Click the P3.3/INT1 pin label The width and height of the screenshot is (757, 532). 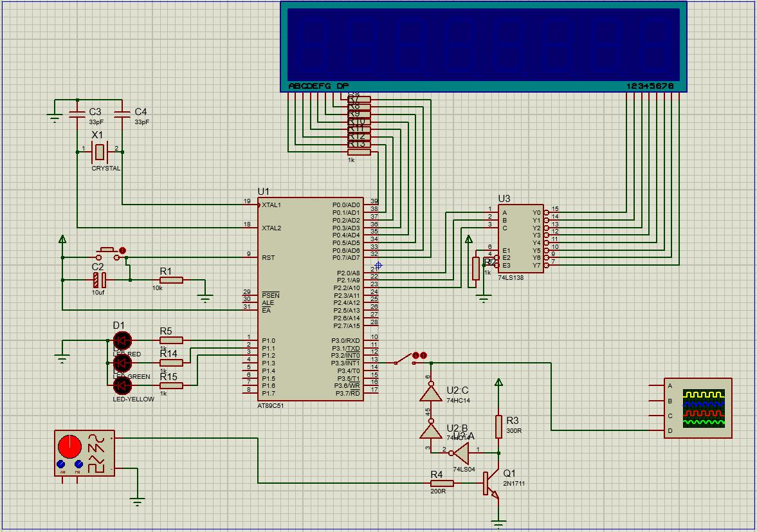tap(345, 363)
